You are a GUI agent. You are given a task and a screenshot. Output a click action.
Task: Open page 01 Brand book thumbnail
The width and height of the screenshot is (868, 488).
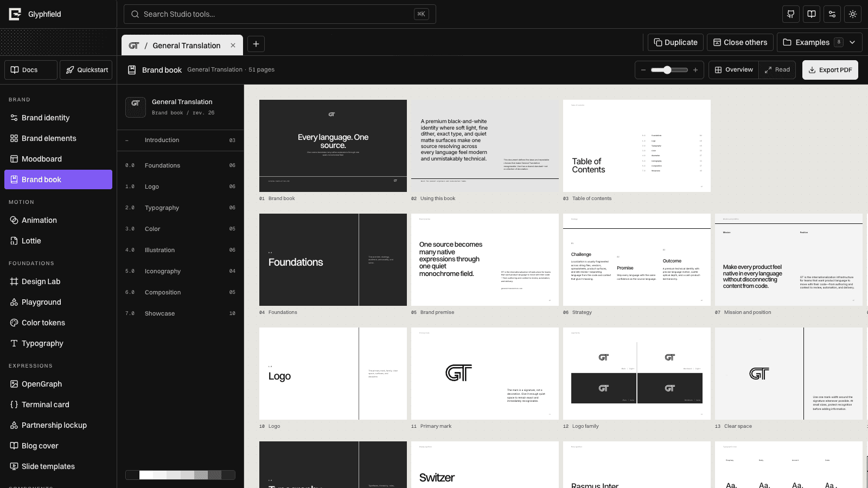point(333,146)
